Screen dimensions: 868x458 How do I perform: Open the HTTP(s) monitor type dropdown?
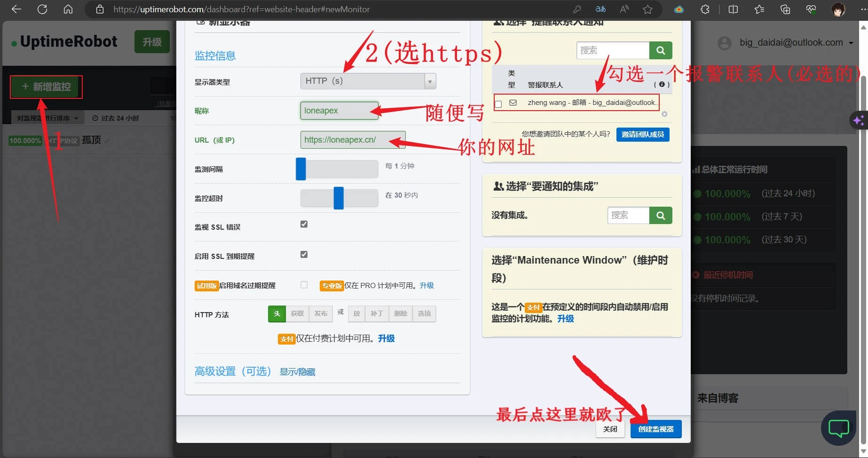(x=368, y=81)
